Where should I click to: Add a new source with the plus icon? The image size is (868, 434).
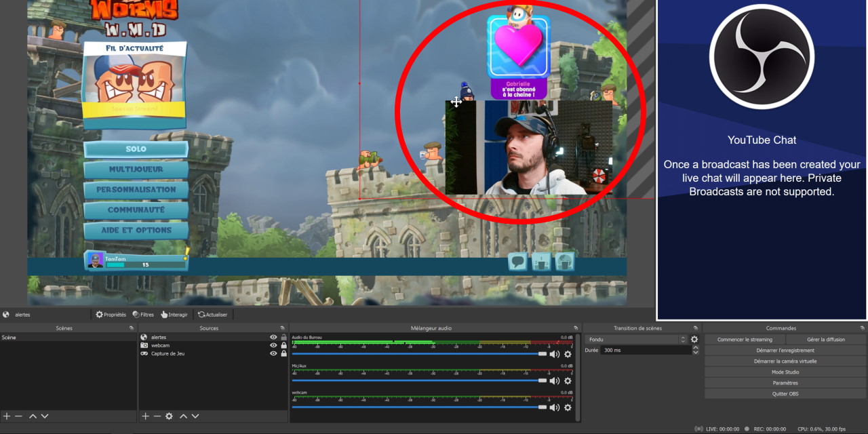click(145, 416)
